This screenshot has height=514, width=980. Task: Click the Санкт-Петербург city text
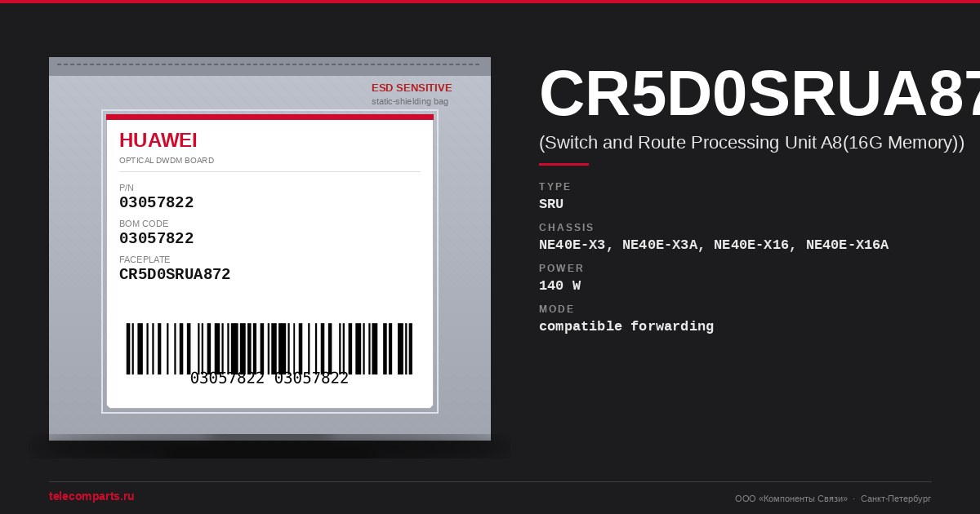coord(896,498)
